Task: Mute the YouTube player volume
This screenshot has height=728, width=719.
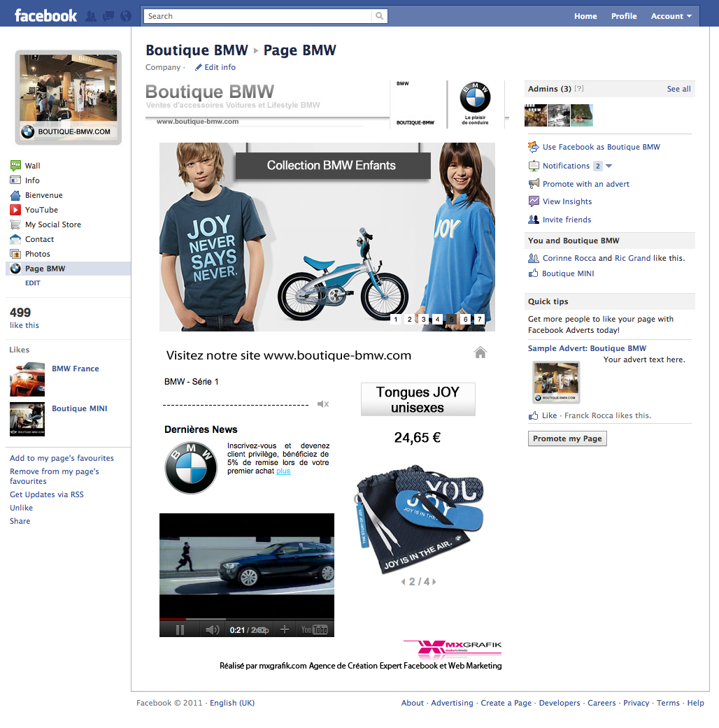Action: (212, 629)
